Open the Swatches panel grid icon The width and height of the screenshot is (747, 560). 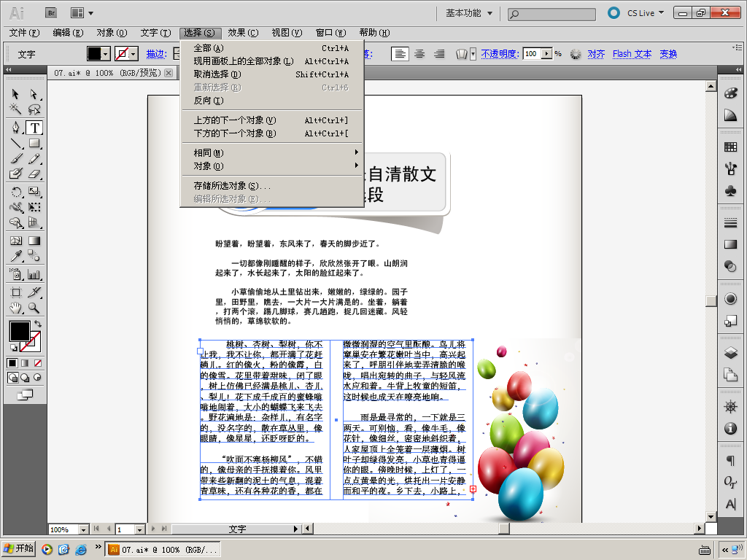point(730,147)
